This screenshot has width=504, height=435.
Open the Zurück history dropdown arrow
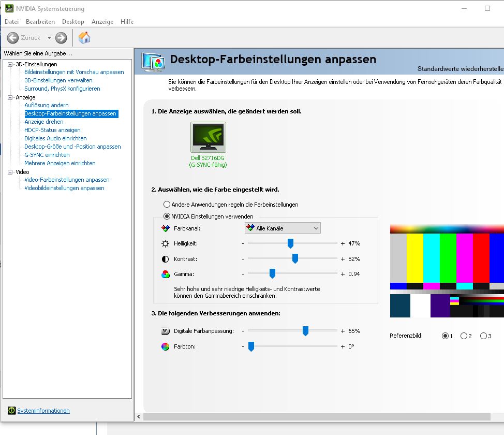[x=49, y=38]
